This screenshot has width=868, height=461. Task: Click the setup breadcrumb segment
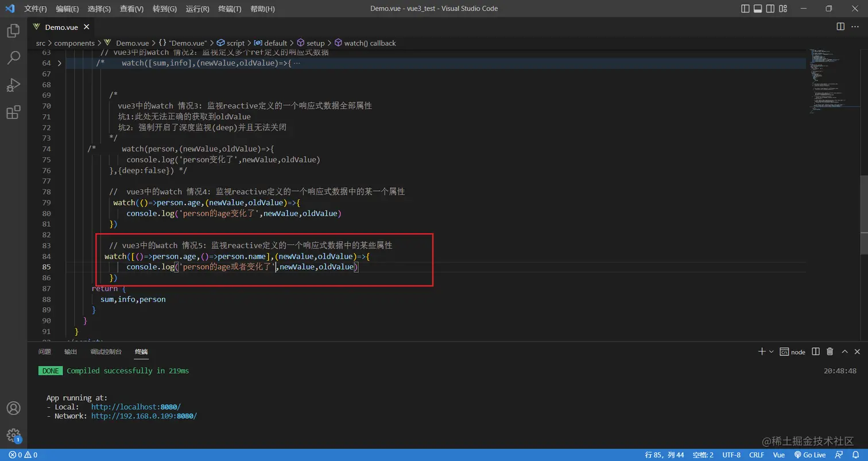pos(311,43)
